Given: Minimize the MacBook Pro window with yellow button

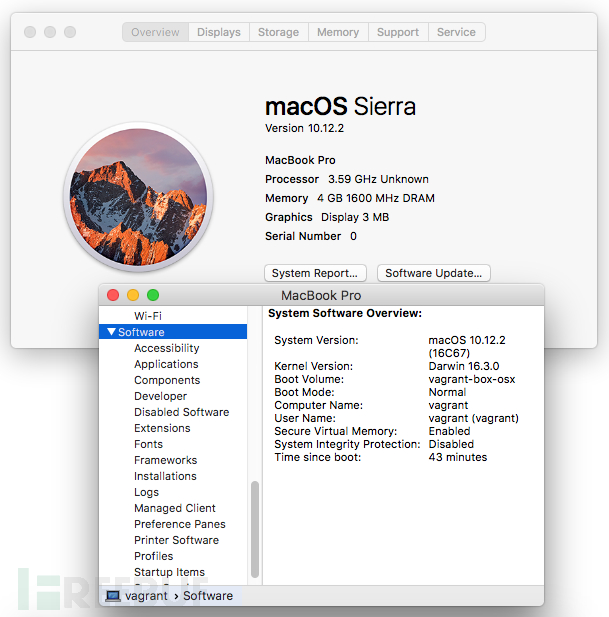Looking at the screenshot, I should [x=133, y=295].
